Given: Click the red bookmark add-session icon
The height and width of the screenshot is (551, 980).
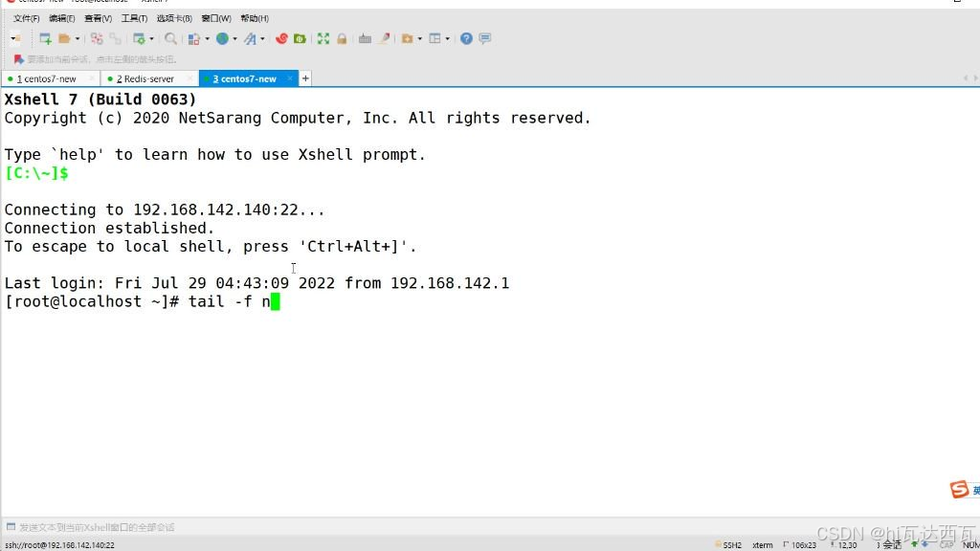Looking at the screenshot, I should pos(19,59).
